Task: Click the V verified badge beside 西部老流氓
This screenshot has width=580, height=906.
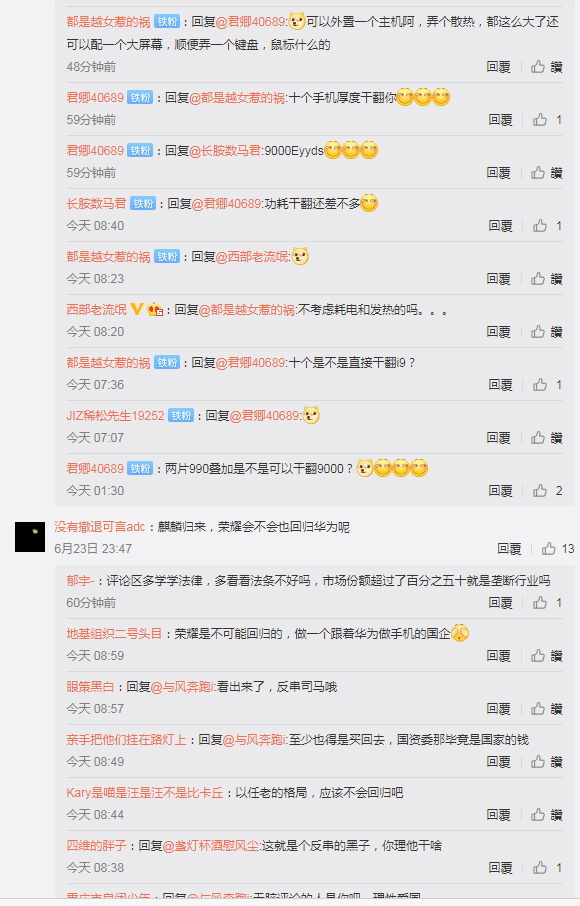Action: click(x=136, y=309)
